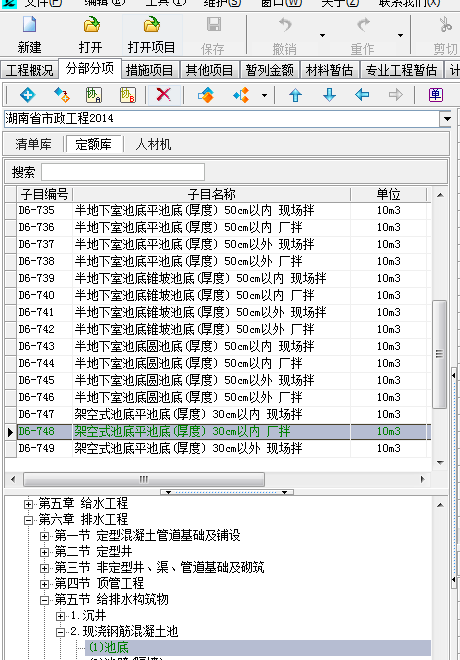Click the blue-orange layered diamond icon
460x660 pixels.
coord(206,95)
